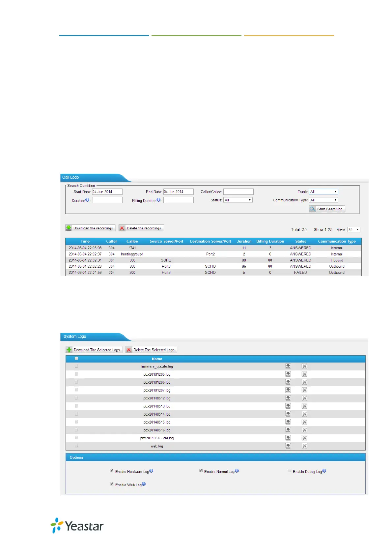This screenshot has height=555, width=392.
Task: Delete pbx20101206.log with its X icon
Action: coord(305,382)
